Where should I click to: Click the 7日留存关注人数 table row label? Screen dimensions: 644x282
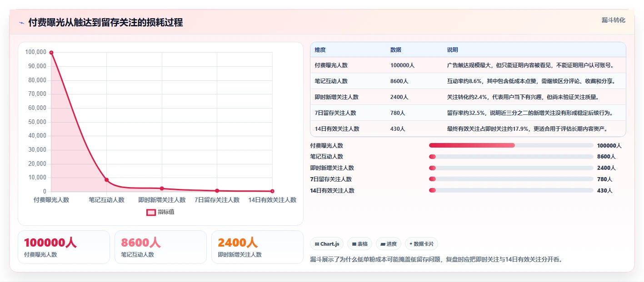point(335,113)
